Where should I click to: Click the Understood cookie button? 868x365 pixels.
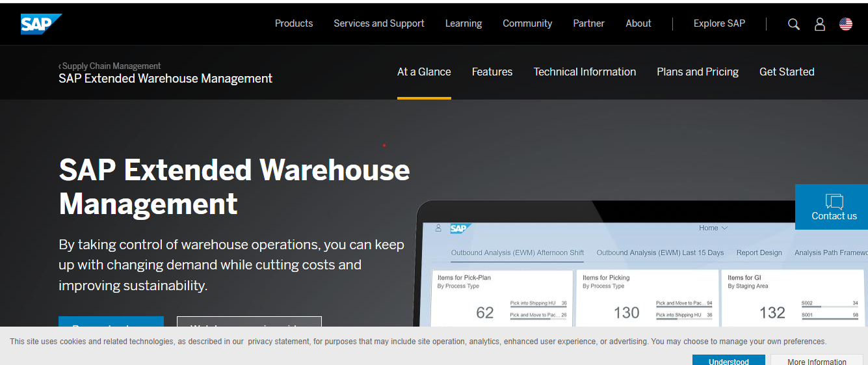click(729, 360)
